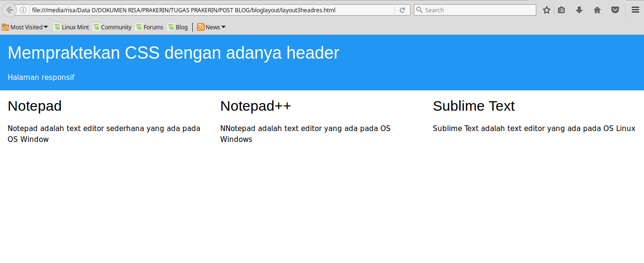Click the 'Notepad++' column heading

click(x=256, y=106)
